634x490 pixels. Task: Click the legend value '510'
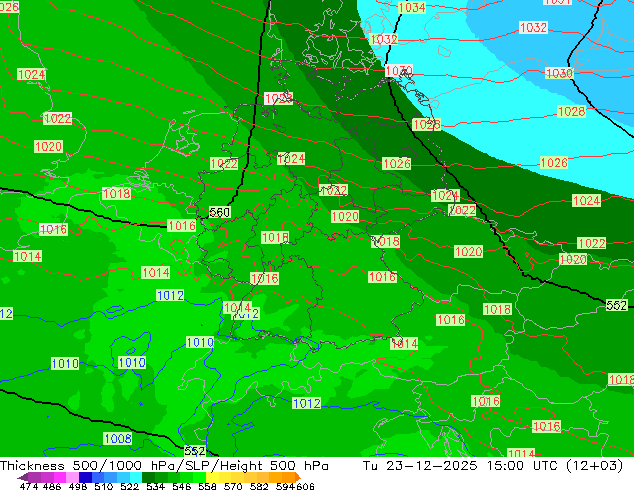(104, 486)
